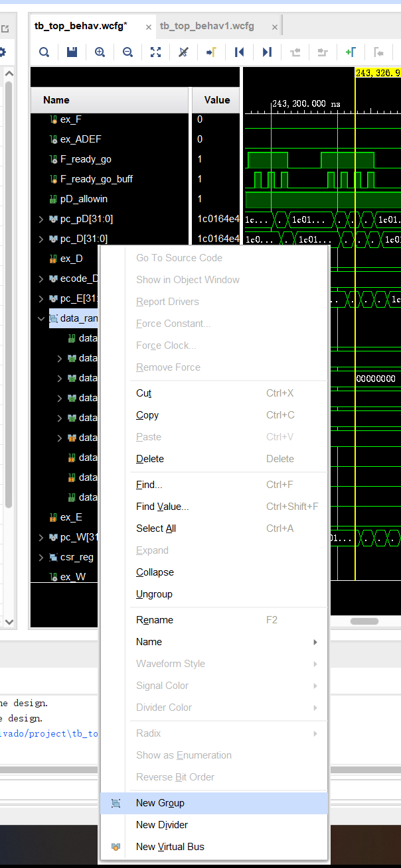This screenshot has height=868, width=401.
Task: Jump to the waveform end time
Action: coord(267,52)
